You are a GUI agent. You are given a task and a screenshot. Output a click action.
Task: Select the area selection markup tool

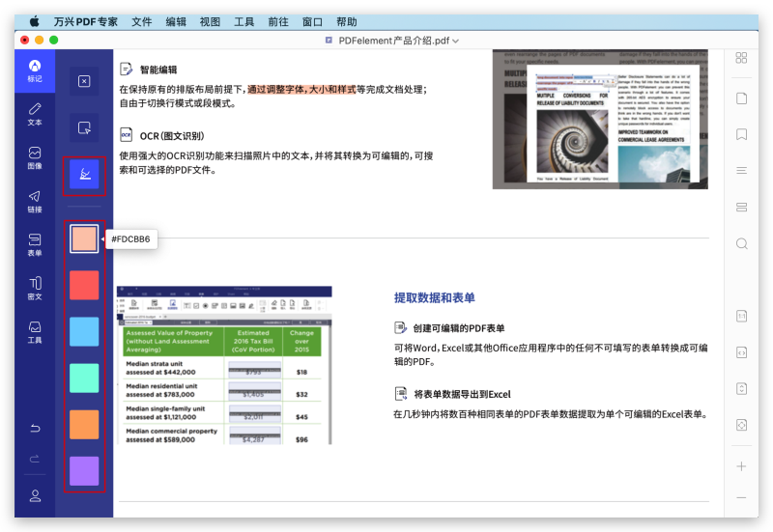(x=84, y=128)
